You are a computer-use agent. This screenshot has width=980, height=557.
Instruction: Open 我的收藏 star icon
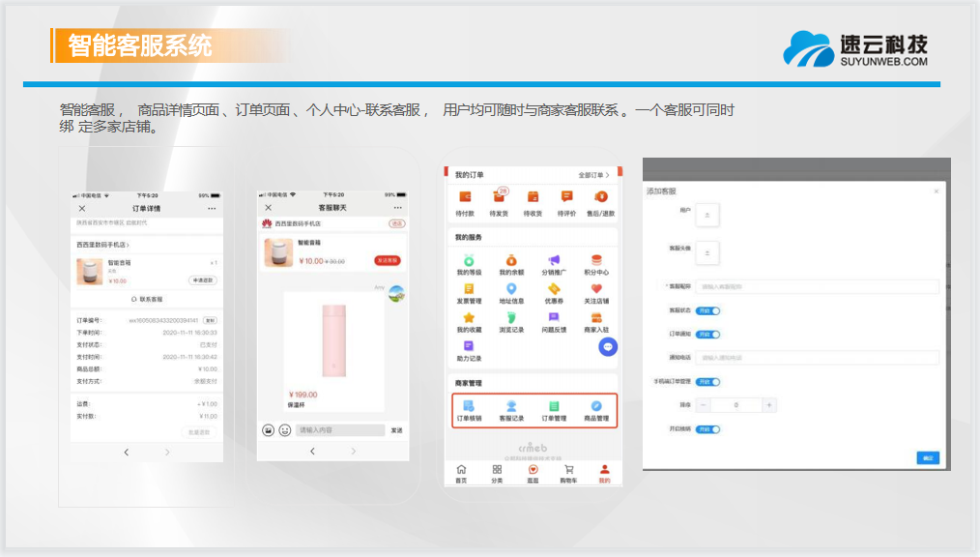[x=469, y=319]
